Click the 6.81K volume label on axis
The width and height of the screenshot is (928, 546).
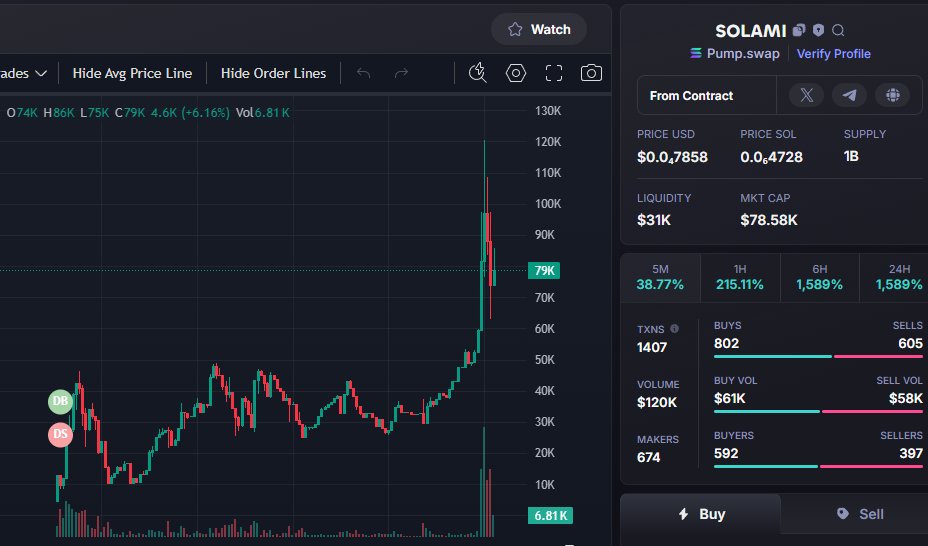point(550,516)
